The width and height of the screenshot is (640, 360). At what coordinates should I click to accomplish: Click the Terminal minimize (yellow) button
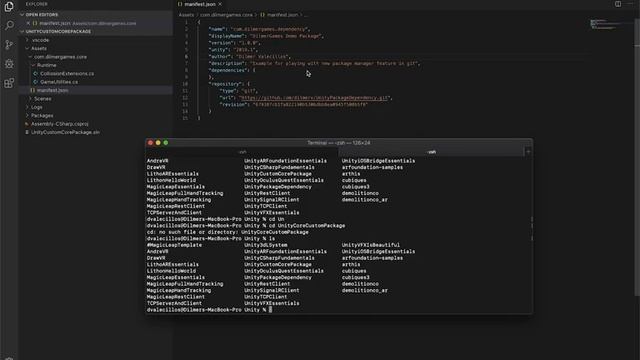point(158,143)
